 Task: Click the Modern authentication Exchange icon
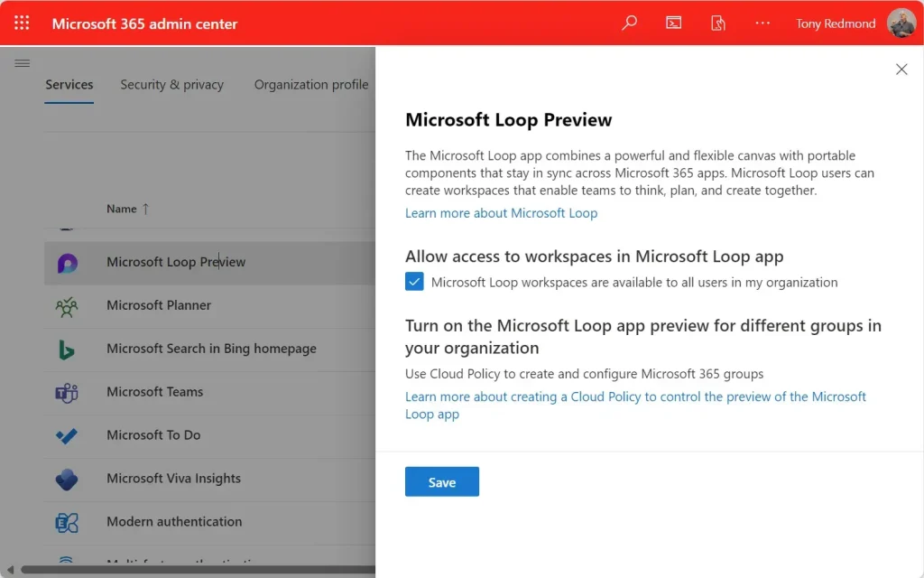click(67, 522)
